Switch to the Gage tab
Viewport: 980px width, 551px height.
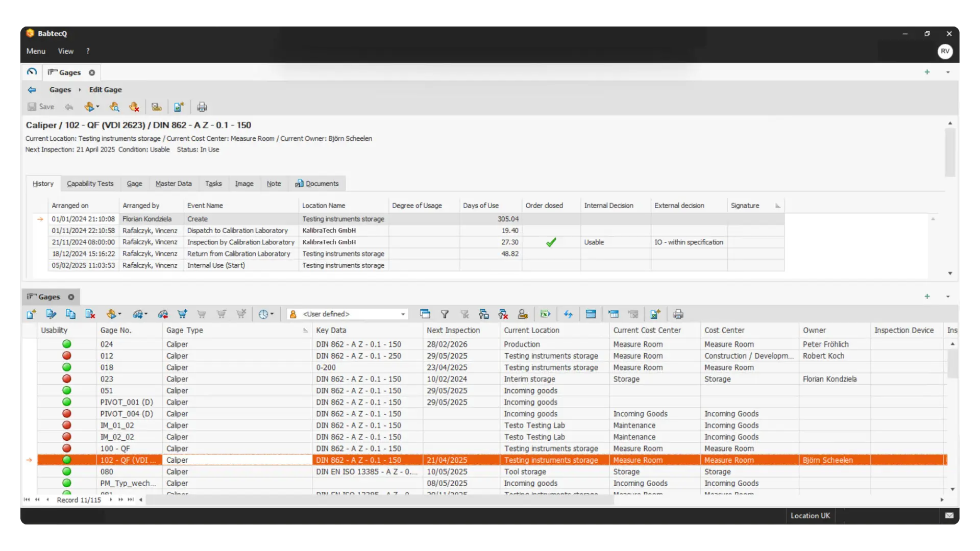click(x=134, y=184)
